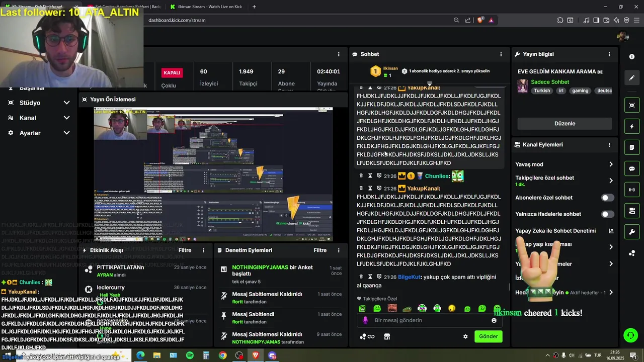Open Kanal Eylemleri panel three-dot menu
Screen dimensions: 644x362
[609, 145]
